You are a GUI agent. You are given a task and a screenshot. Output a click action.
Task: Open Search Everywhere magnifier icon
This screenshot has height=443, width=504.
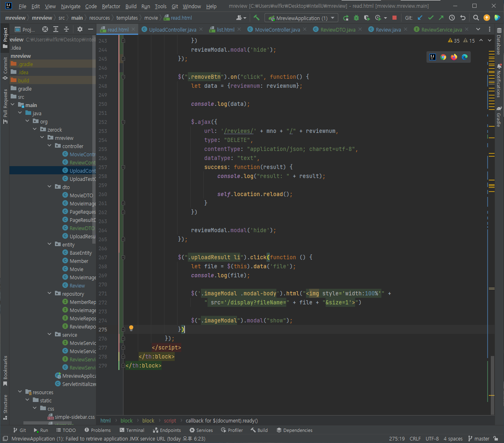pyautogui.click(x=476, y=18)
